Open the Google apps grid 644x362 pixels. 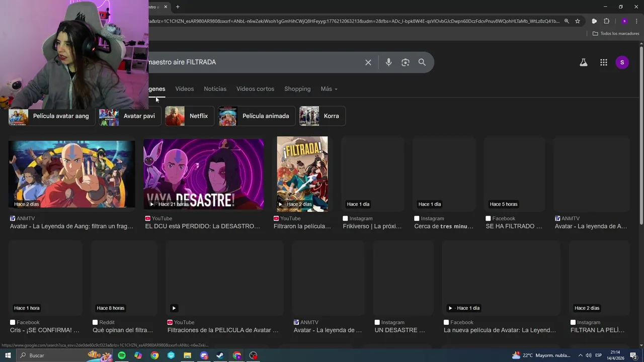pyautogui.click(x=604, y=62)
